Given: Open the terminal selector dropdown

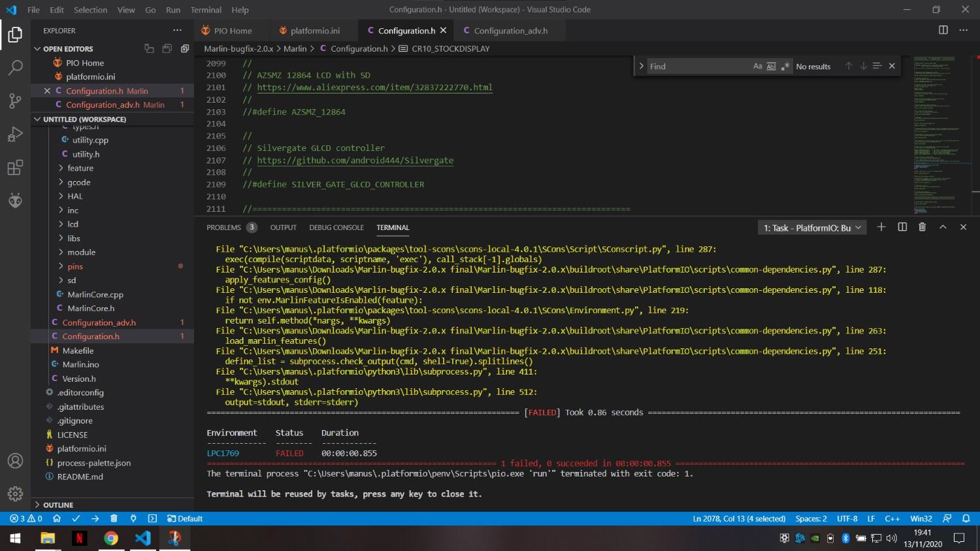Looking at the screenshot, I should click(x=812, y=227).
